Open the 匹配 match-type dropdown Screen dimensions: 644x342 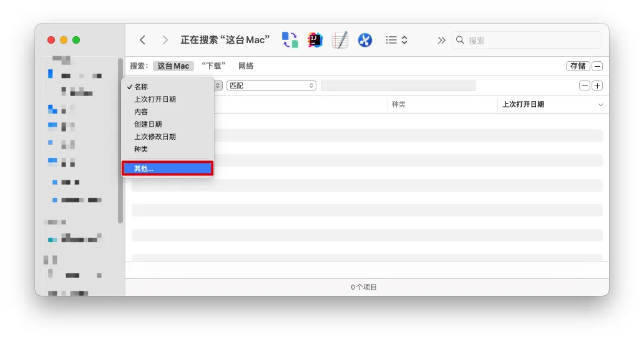271,85
